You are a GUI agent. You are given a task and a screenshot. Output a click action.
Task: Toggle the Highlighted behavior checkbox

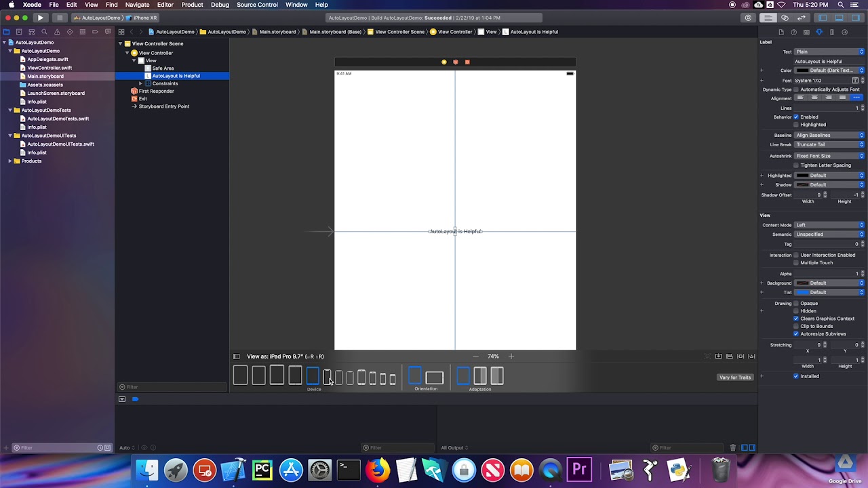796,125
